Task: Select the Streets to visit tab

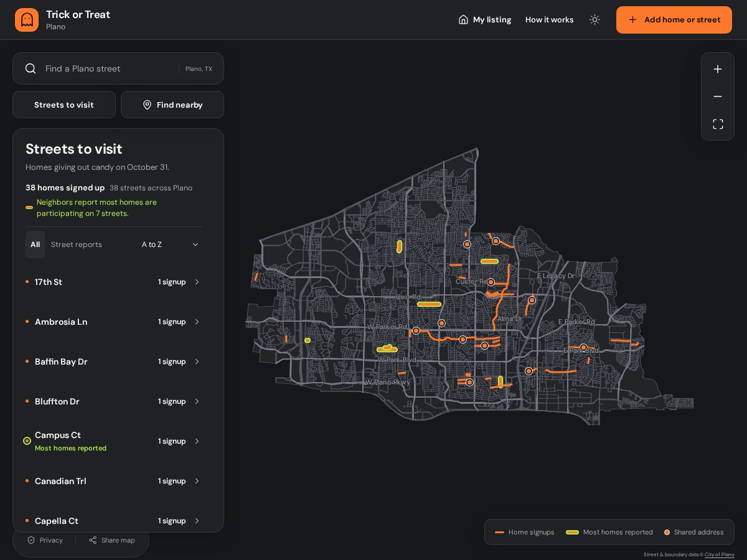Action: [64, 105]
